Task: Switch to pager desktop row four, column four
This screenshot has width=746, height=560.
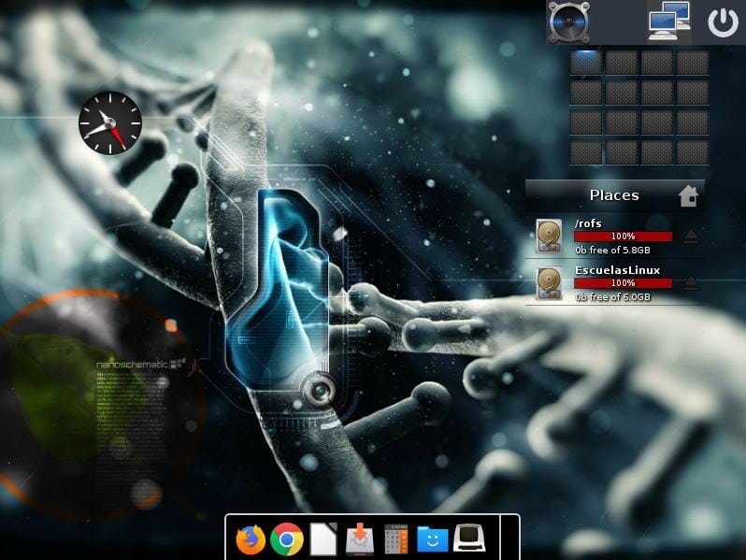Action: click(x=693, y=152)
